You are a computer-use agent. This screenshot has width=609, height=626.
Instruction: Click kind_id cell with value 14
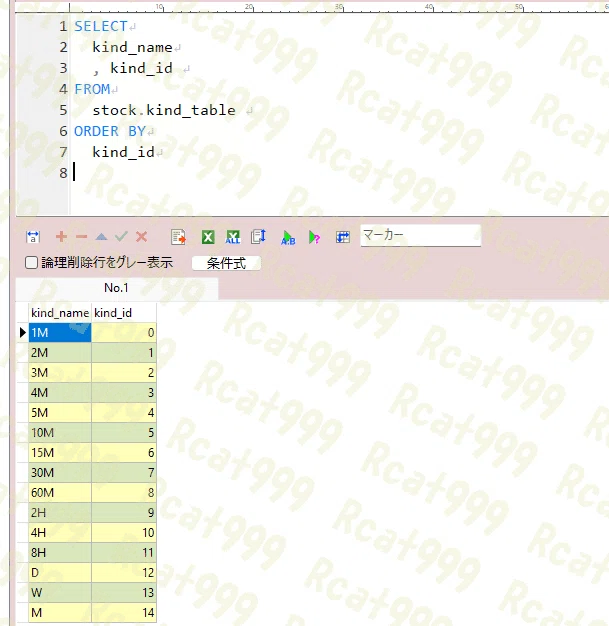pyautogui.click(x=124, y=612)
